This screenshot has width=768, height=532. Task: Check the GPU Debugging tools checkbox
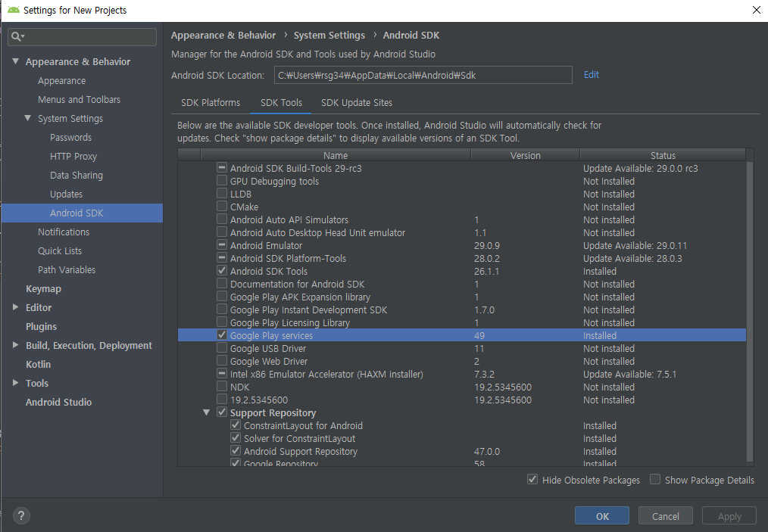coord(222,181)
